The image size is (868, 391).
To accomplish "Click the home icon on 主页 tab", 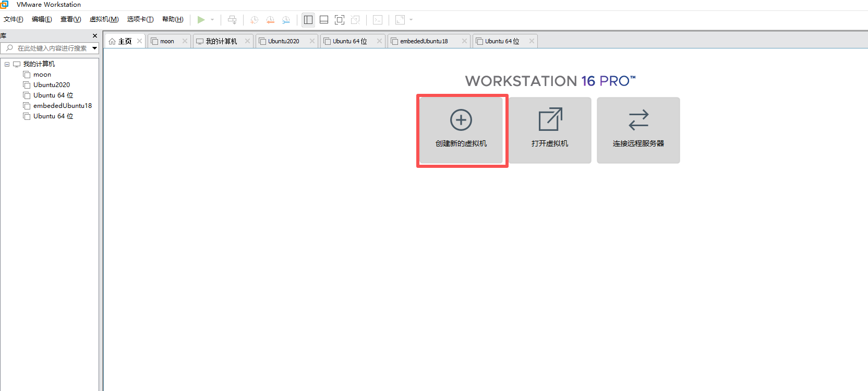I will 112,41.
